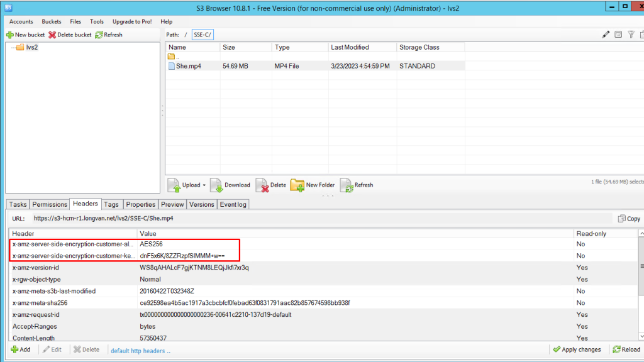Select the x-amz-version-id header row
The height and width of the screenshot is (362, 644).
tap(323, 268)
